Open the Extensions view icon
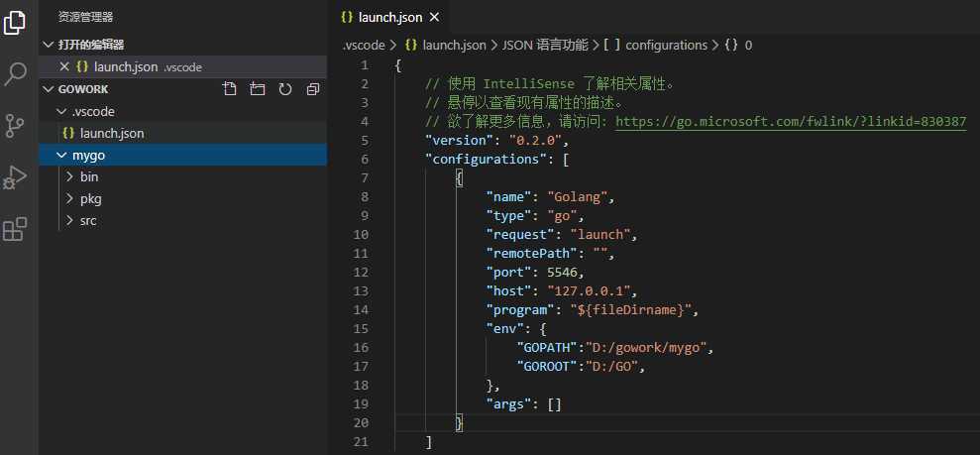980x455 pixels. [x=15, y=229]
